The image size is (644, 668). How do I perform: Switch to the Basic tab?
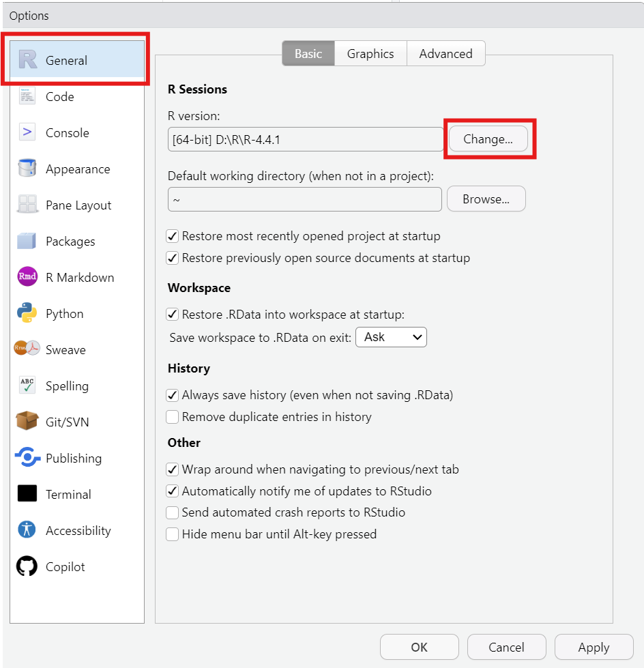pyautogui.click(x=308, y=54)
